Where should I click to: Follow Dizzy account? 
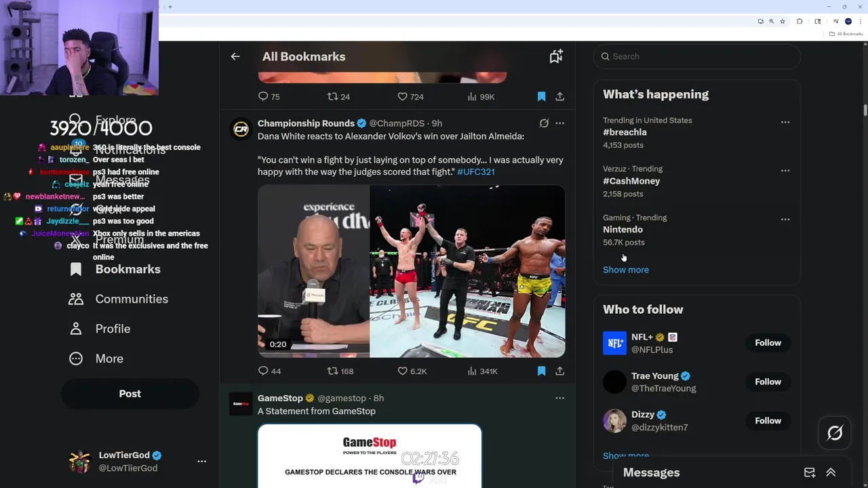(x=768, y=421)
